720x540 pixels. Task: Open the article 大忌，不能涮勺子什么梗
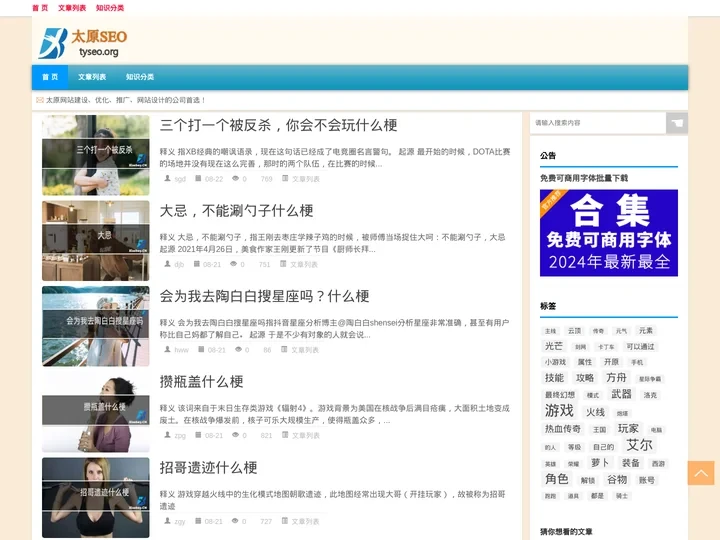pos(236,211)
